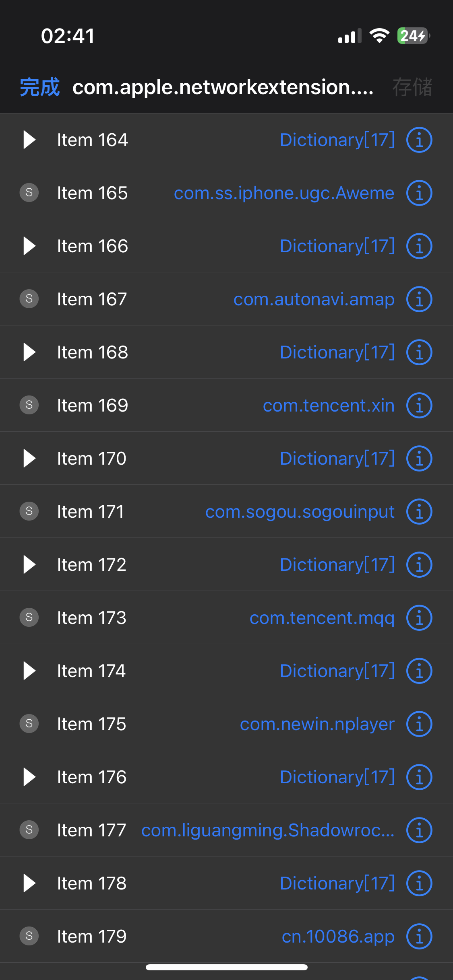
Task: Expand Item 168 disclosure triangle
Action: (29, 352)
